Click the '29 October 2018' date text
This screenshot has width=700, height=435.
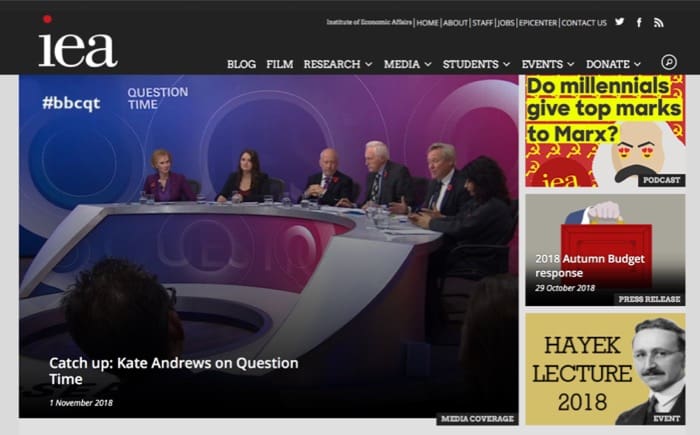click(565, 288)
